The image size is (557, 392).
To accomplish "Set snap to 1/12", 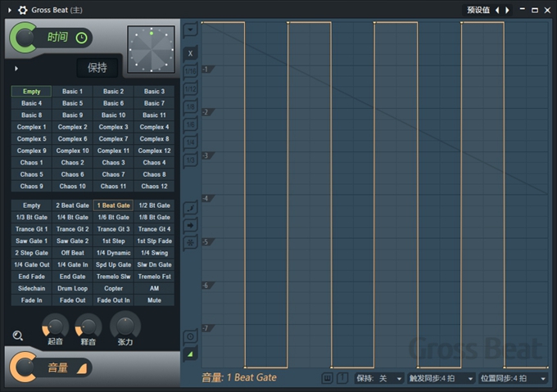I will coord(190,88).
